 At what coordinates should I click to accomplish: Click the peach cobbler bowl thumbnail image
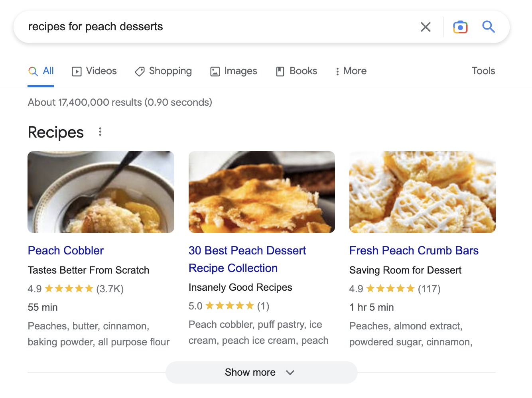click(100, 192)
